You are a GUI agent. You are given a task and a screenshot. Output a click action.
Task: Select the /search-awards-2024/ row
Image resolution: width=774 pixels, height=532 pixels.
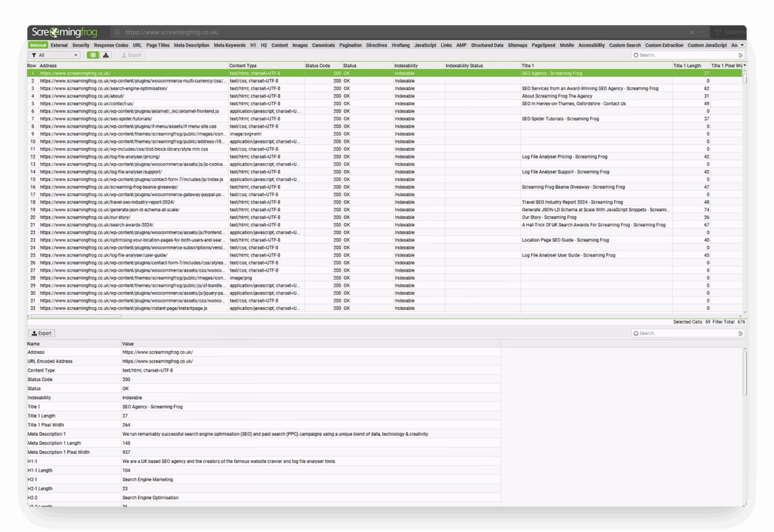pos(386,225)
